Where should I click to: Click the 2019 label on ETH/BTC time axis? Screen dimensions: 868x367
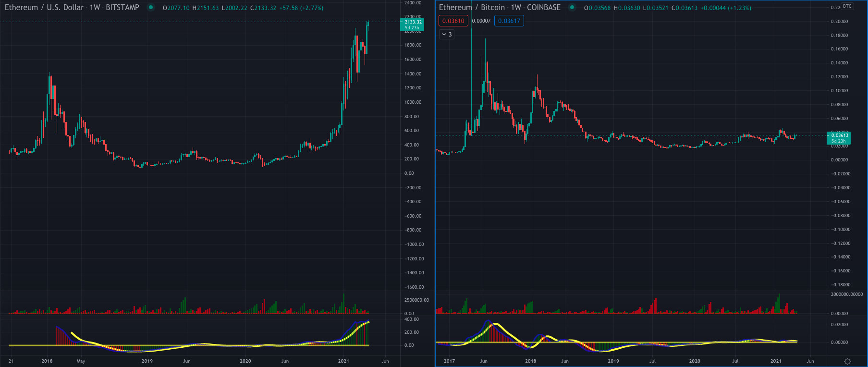click(613, 361)
